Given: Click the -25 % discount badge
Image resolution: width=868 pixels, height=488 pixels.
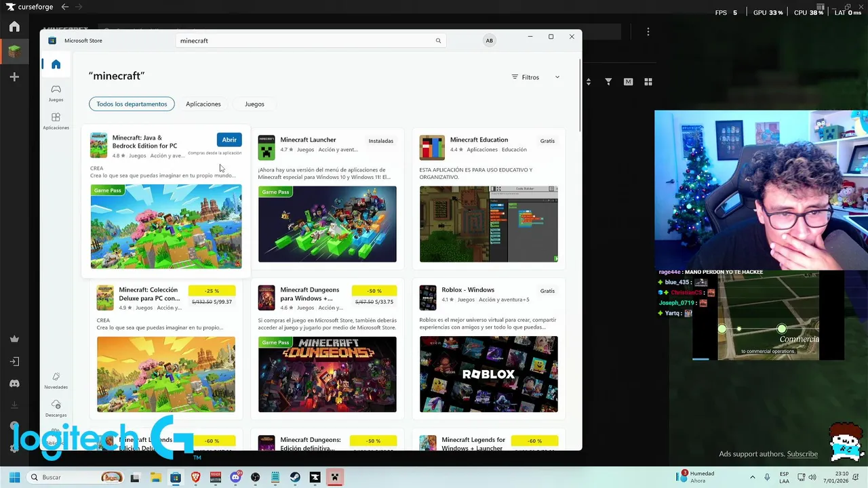Looking at the screenshot, I should [212, 291].
